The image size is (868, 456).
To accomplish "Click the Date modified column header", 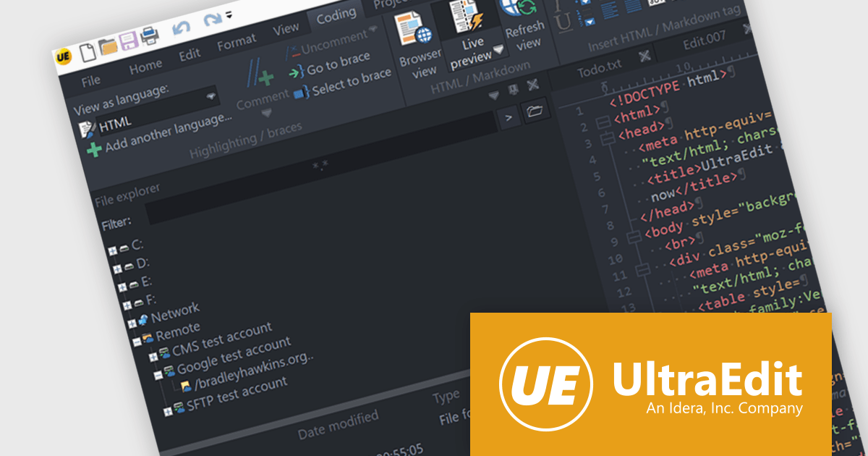I will point(338,425).
